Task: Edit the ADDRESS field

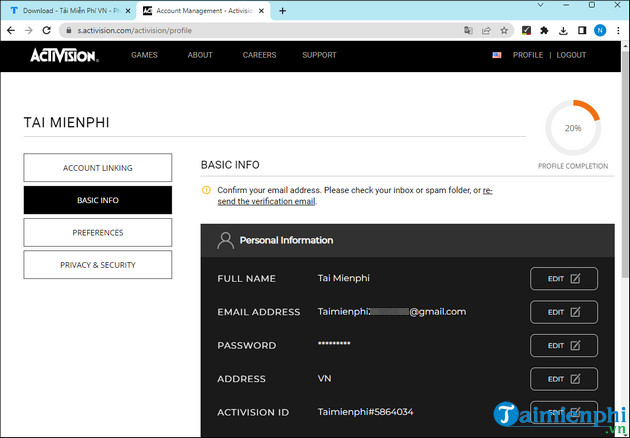Action: [564, 379]
